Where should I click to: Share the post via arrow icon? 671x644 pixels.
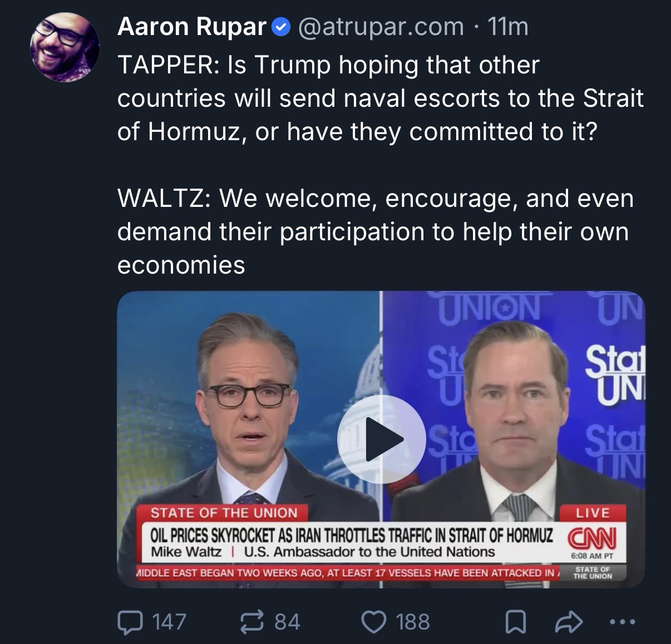pos(569,622)
